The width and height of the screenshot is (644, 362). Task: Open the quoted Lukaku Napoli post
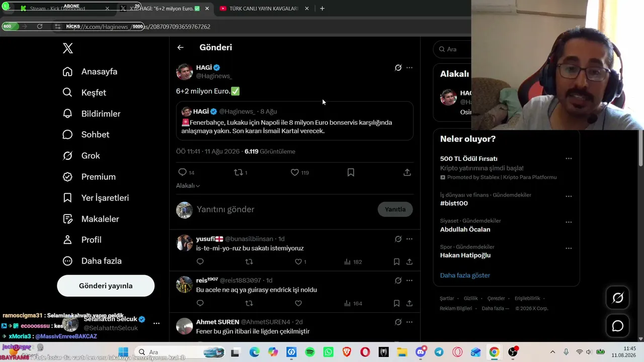point(295,121)
